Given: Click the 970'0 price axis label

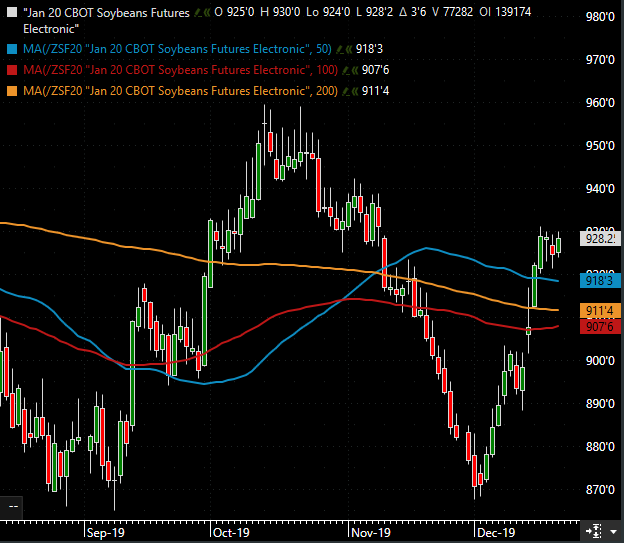Looking at the screenshot, I should 601,60.
